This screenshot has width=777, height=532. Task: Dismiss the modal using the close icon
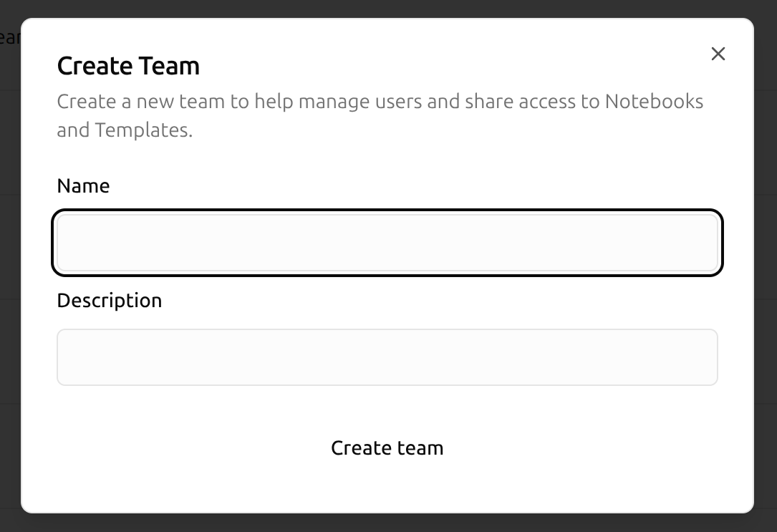point(718,54)
